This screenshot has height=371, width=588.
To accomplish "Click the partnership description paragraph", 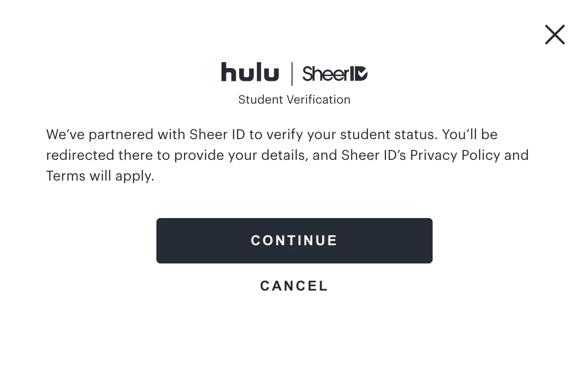I will pyautogui.click(x=287, y=155).
